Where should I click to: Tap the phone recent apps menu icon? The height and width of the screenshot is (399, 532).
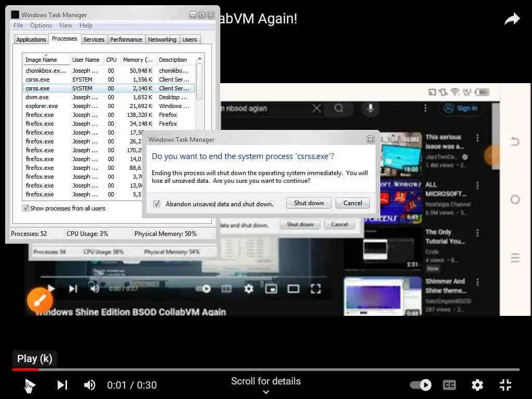point(515,258)
